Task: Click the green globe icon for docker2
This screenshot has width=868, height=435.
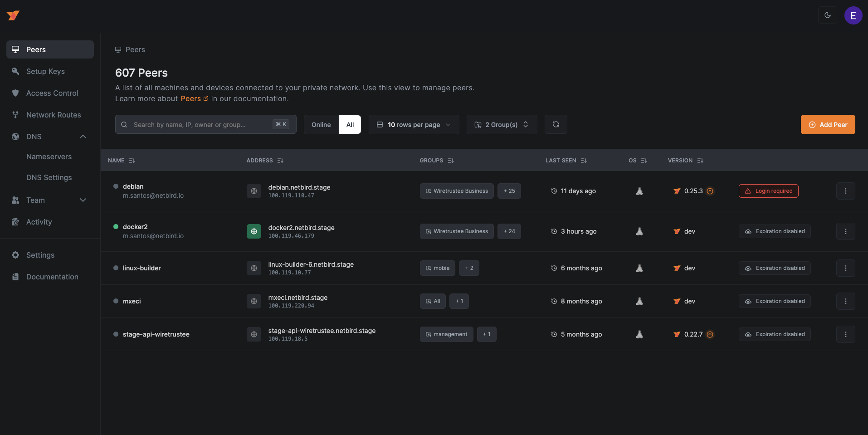Action: [254, 231]
